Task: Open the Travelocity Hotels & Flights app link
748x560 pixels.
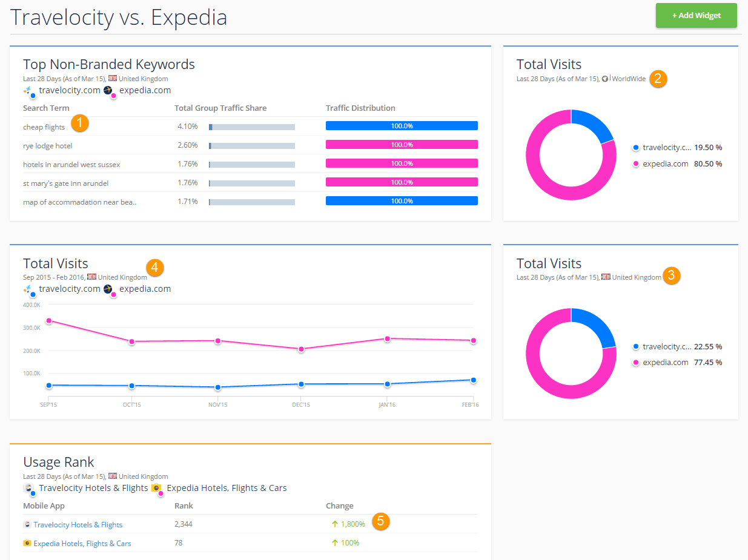Action: pyautogui.click(x=78, y=525)
